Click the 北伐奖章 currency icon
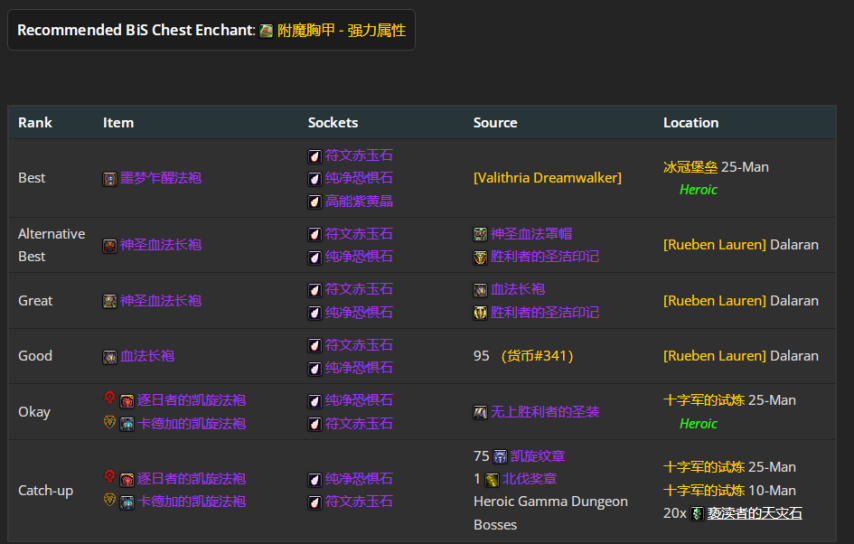This screenshot has width=854, height=544. (x=492, y=480)
